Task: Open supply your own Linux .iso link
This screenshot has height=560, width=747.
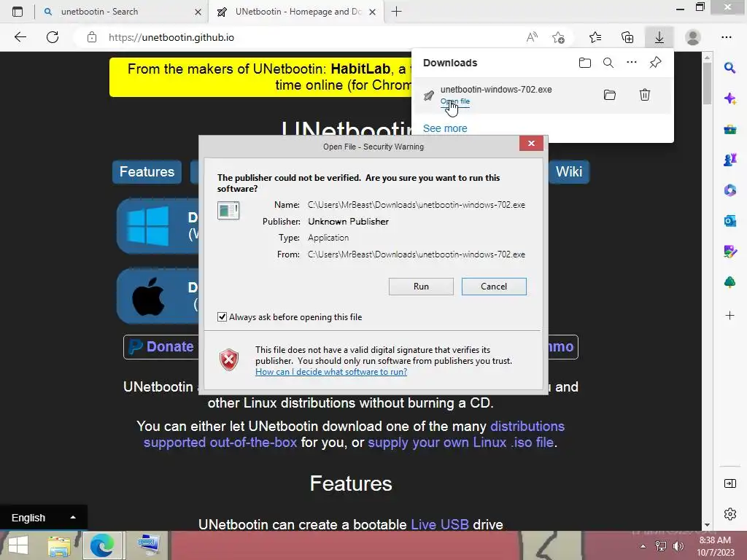Action: [461, 443]
